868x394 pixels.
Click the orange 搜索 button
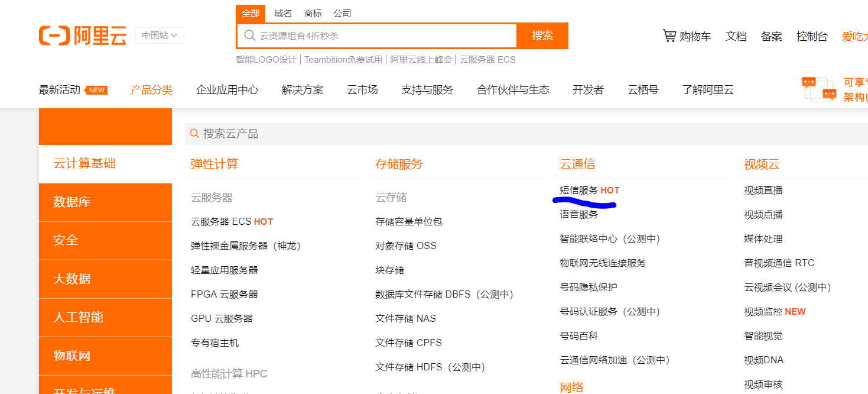pyautogui.click(x=542, y=35)
